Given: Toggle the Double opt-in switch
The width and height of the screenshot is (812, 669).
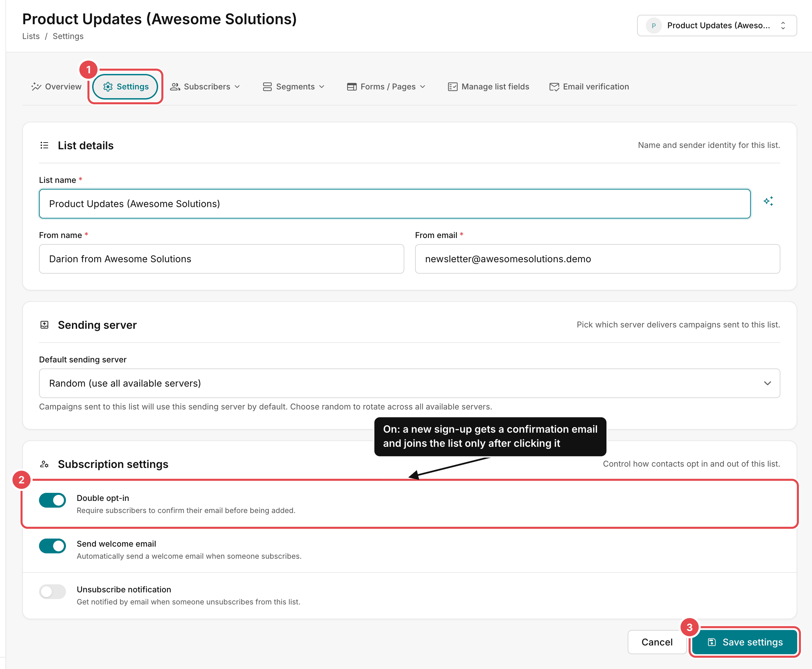Looking at the screenshot, I should pyautogui.click(x=52, y=500).
